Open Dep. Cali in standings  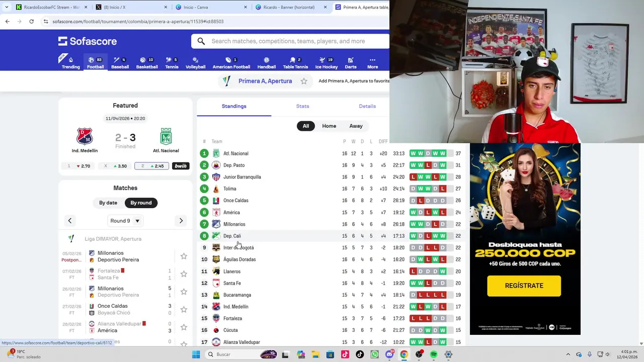tap(232, 236)
